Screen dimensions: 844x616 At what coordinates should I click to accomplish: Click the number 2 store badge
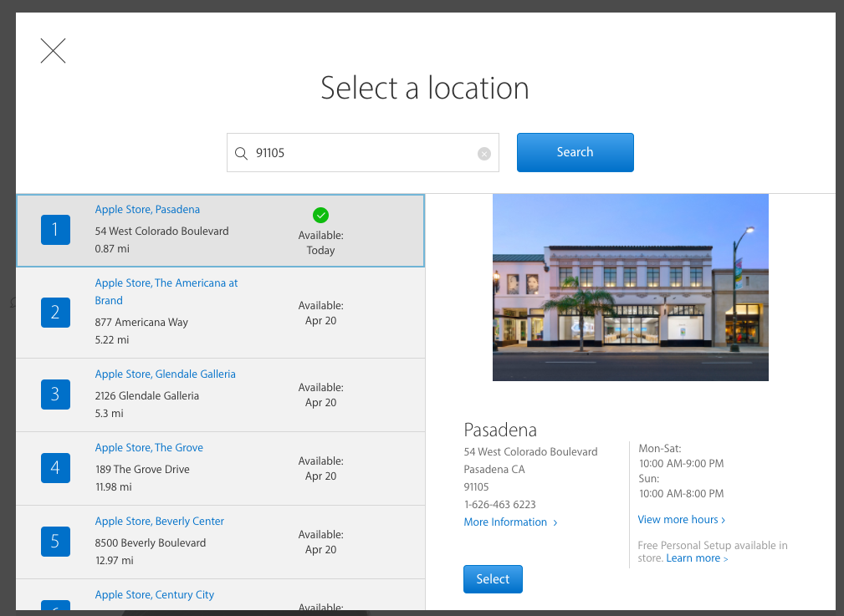(x=55, y=313)
